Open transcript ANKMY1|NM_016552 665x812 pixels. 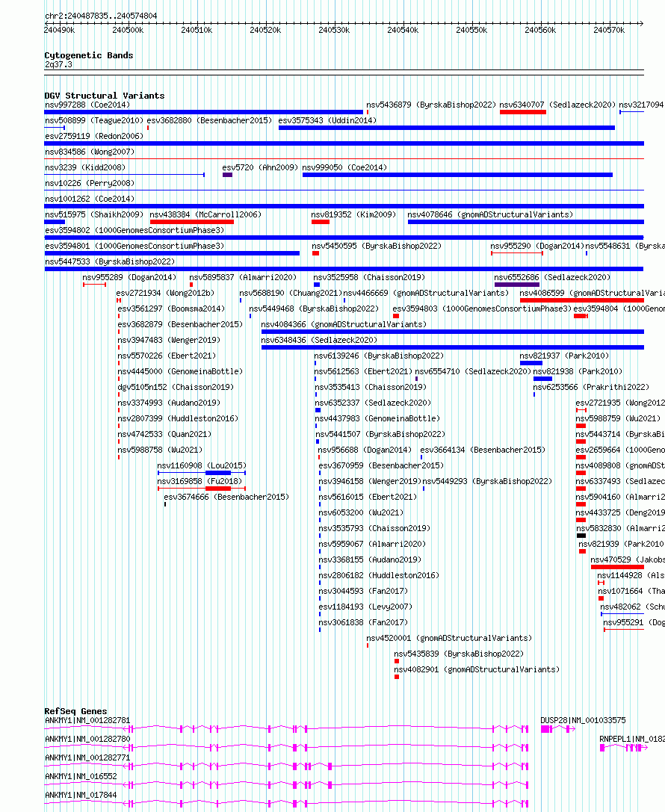[81, 776]
